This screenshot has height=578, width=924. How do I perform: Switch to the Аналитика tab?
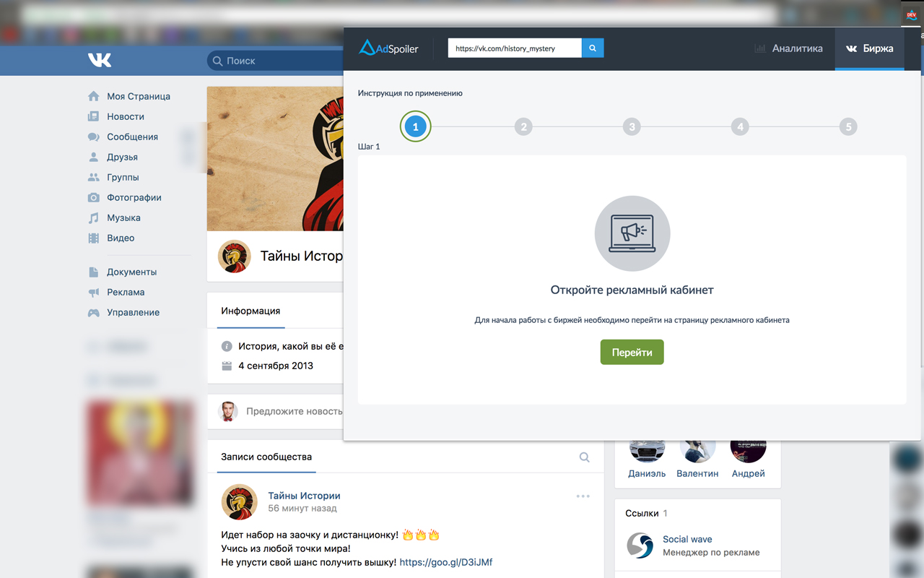788,48
